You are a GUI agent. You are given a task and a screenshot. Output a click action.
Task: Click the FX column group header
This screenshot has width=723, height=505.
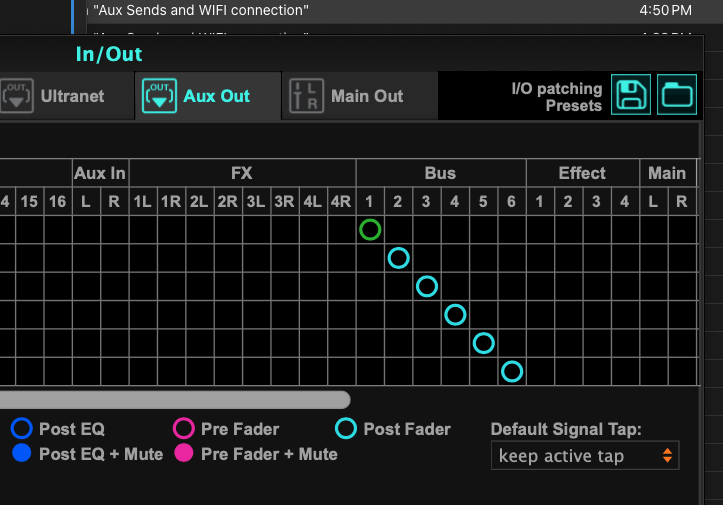click(242, 173)
